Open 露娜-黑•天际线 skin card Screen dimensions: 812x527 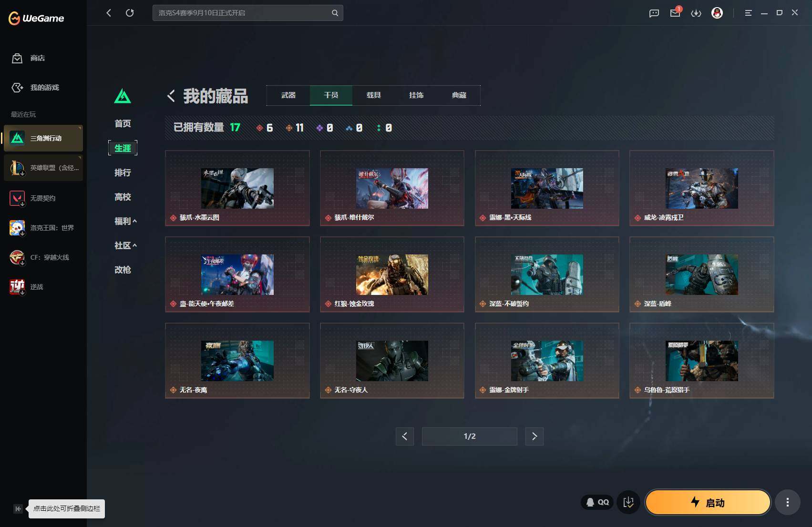click(x=547, y=188)
